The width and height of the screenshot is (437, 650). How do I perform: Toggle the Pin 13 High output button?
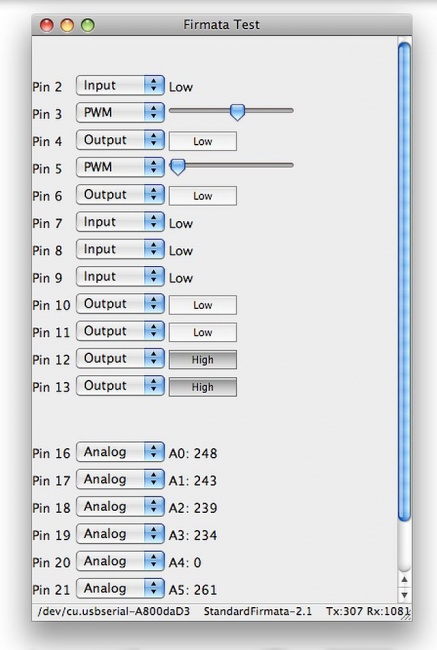pos(203,387)
